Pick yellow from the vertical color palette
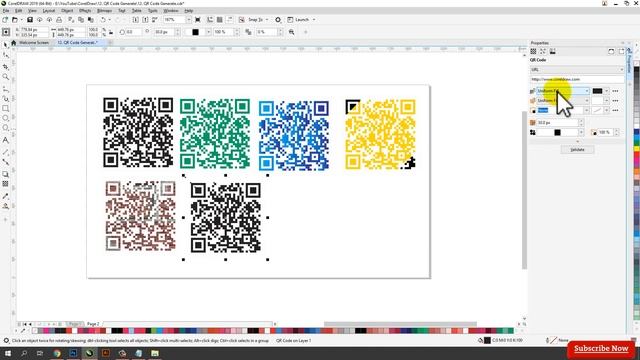 [637, 149]
